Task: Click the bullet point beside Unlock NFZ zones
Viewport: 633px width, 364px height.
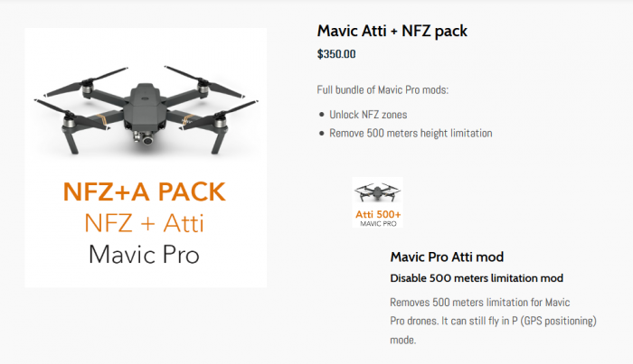Action: 322,116
